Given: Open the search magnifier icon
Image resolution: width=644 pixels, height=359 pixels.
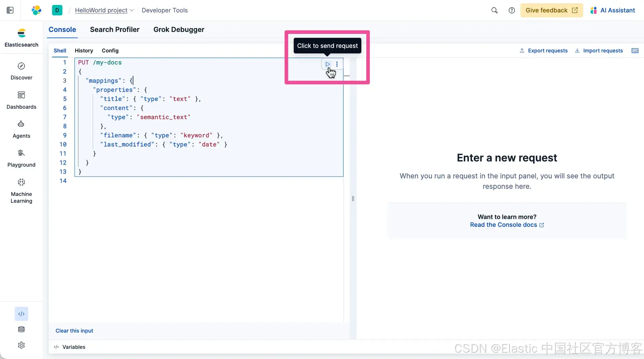Looking at the screenshot, I should (x=494, y=10).
